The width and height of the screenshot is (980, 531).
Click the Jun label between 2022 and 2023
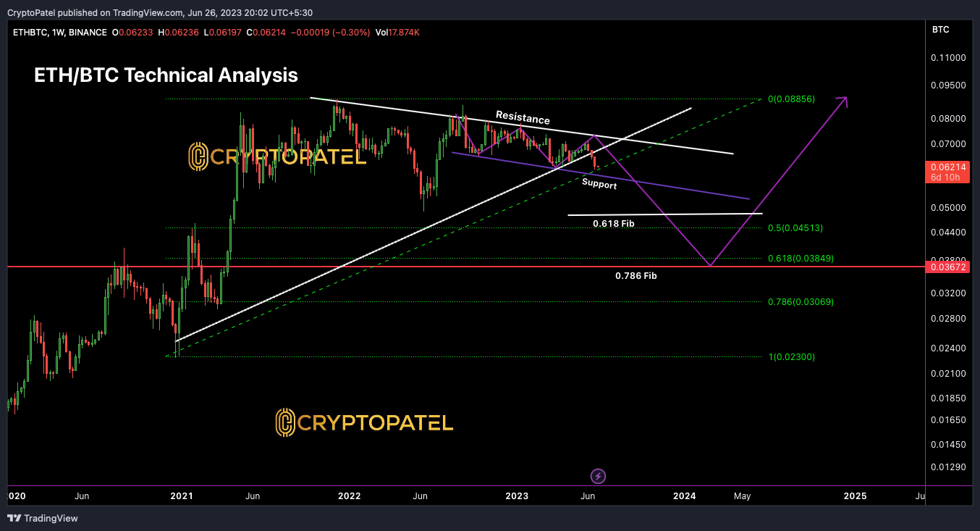pyautogui.click(x=421, y=496)
